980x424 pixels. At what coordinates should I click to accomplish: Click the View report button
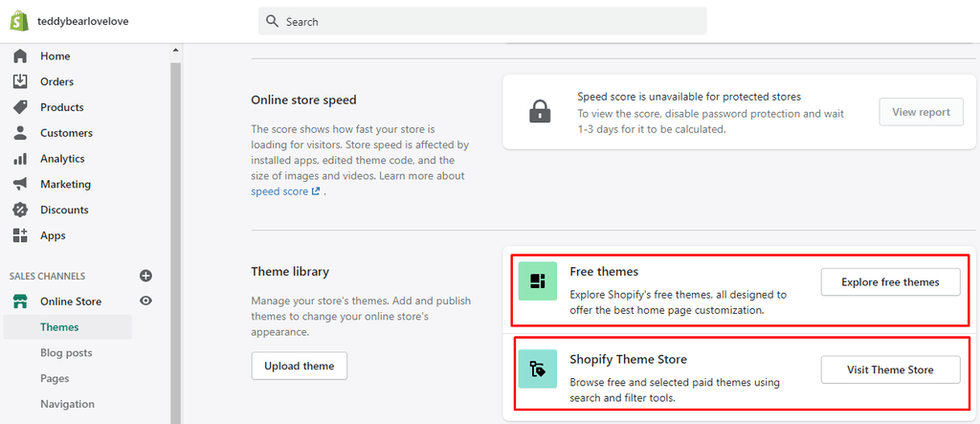coord(922,112)
